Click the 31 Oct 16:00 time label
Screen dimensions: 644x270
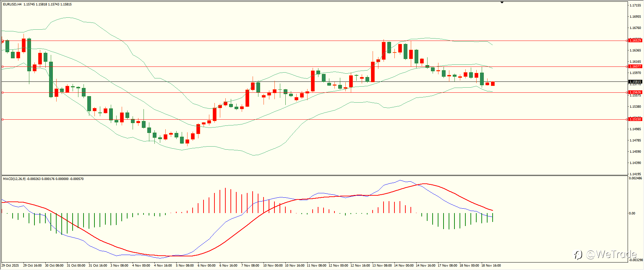[x=98, y=266]
